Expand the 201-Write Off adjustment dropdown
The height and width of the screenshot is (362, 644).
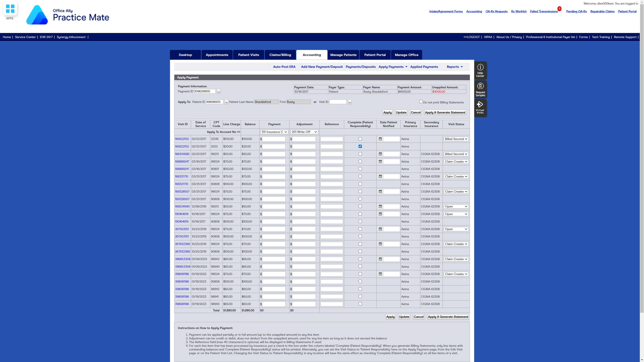coord(304,132)
